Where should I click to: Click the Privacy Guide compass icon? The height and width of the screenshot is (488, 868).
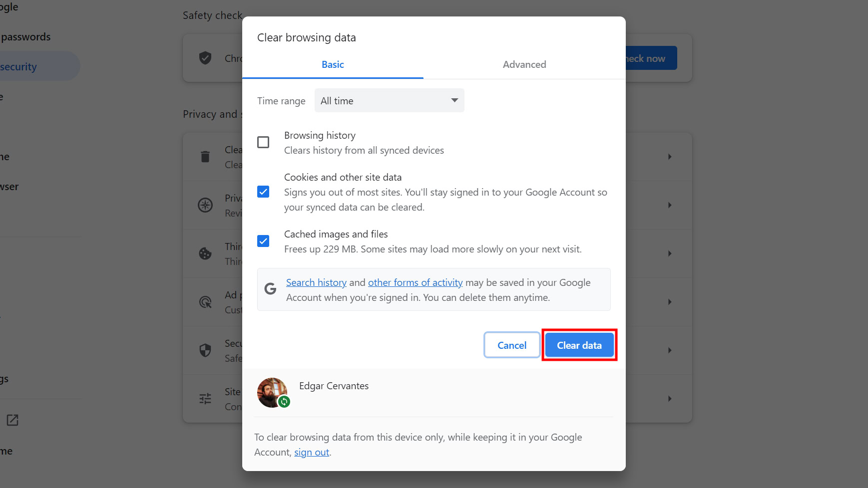(x=205, y=205)
